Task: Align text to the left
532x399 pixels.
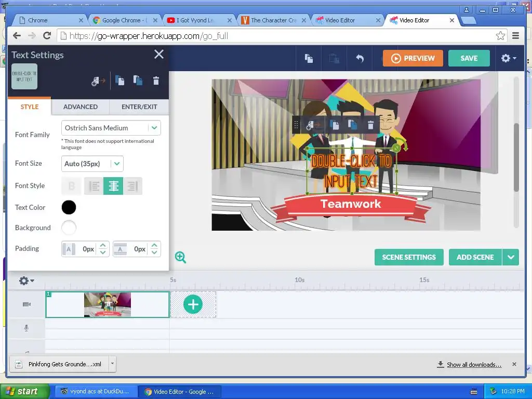Action: pos(94,186)
